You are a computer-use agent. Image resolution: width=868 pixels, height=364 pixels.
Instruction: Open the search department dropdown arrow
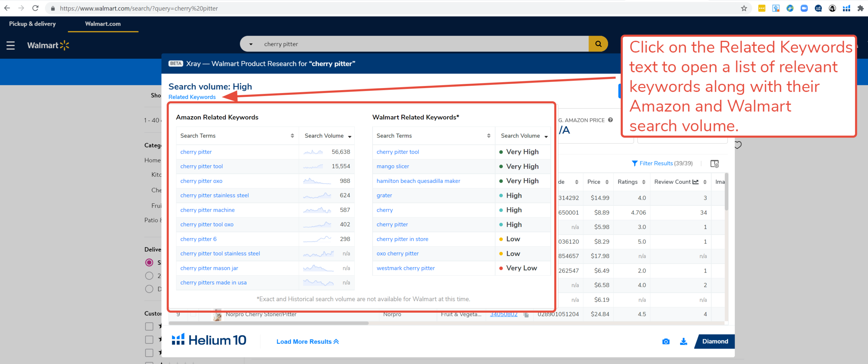pos(251,44)
